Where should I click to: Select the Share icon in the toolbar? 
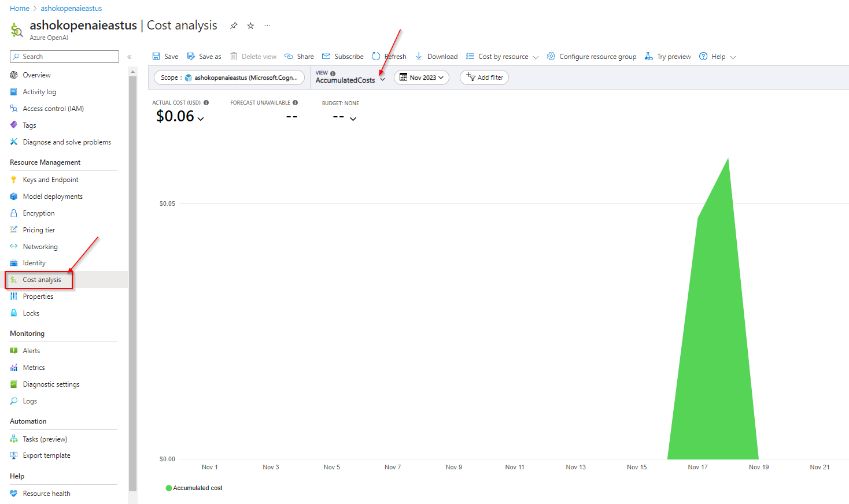click(x=287, y=56)
